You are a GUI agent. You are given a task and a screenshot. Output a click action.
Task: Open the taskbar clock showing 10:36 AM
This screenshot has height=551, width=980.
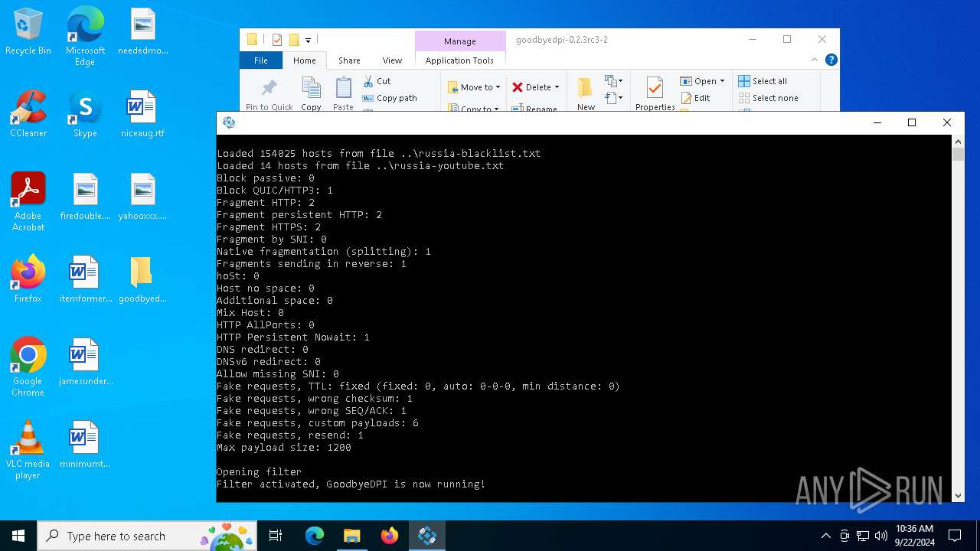914,536
